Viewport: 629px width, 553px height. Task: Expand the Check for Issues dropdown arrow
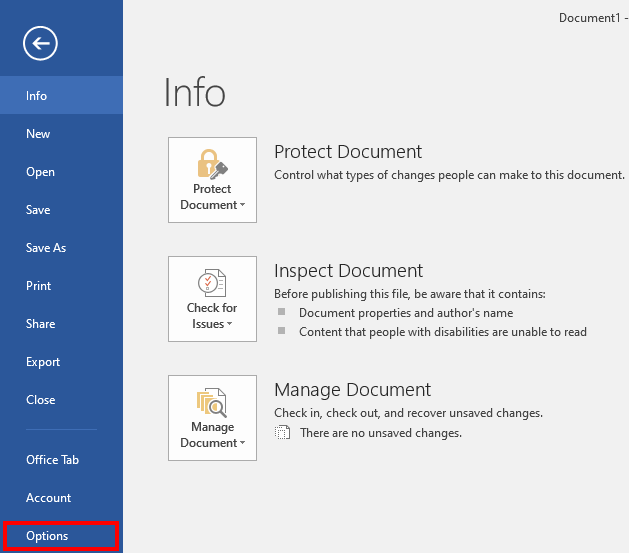(x=229, y=324)
